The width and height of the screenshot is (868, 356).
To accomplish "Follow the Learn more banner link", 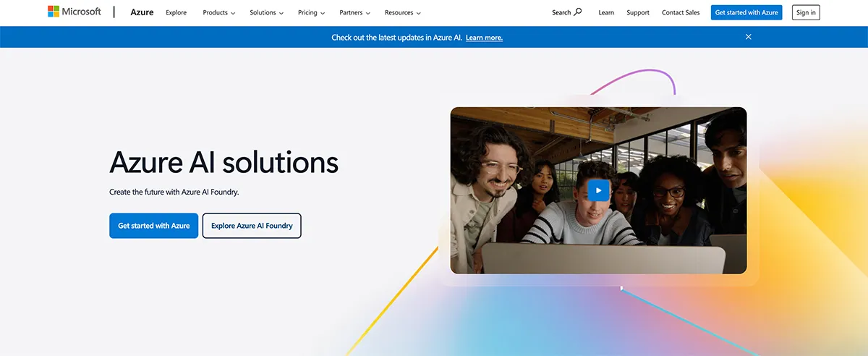I will pos(484,38).
